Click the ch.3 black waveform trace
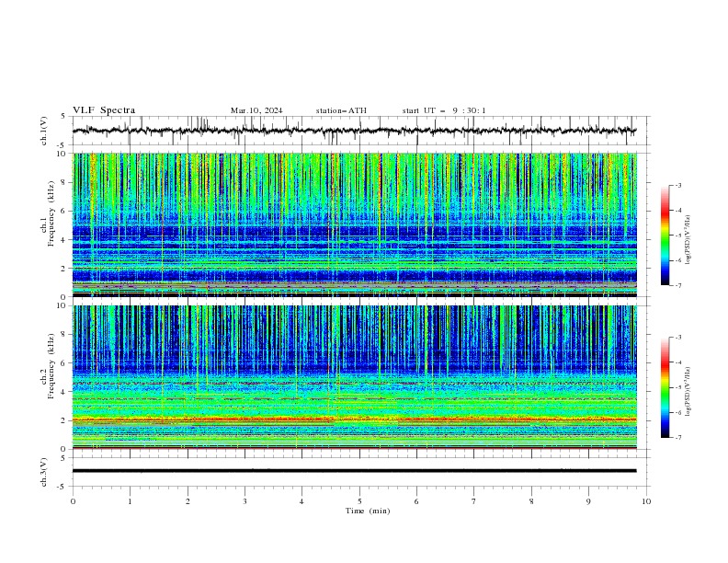The width and height of the screenshot is (728, 563). 354,471
